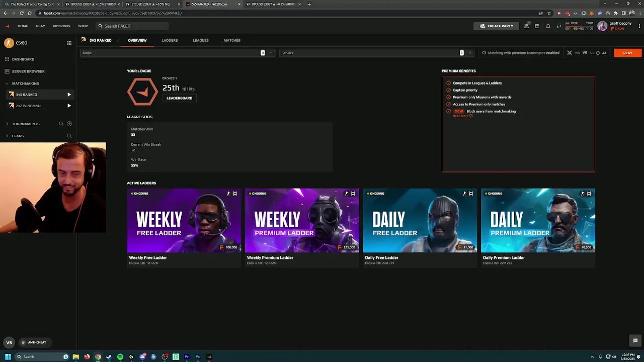Open Steam from the taskbar
Image resolution: width=644 pixels, height=362 pixels.
(x=109, y=356)
